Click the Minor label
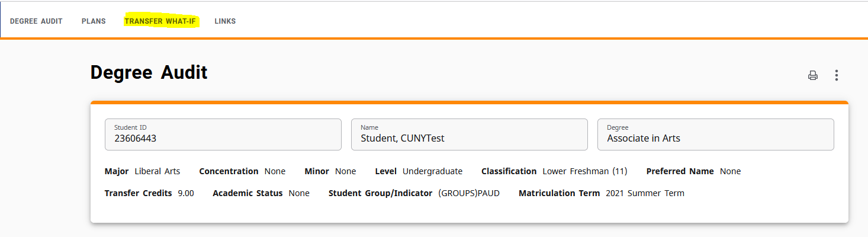 point(317,171)
